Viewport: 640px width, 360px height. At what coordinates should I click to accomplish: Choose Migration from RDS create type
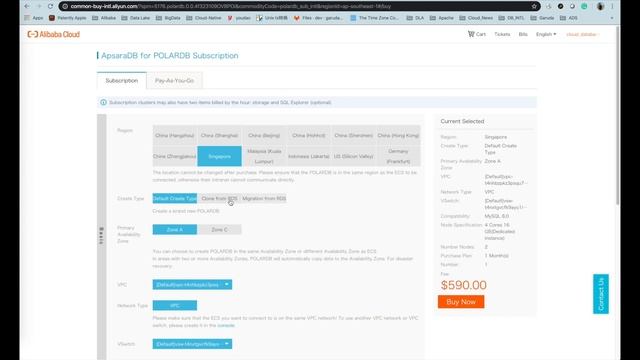tap(264, 198)
